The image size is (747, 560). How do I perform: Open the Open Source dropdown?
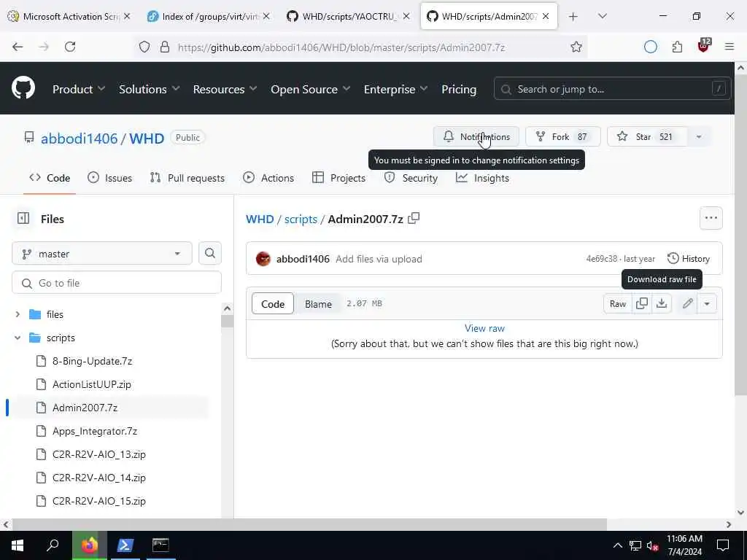(310, 89)
